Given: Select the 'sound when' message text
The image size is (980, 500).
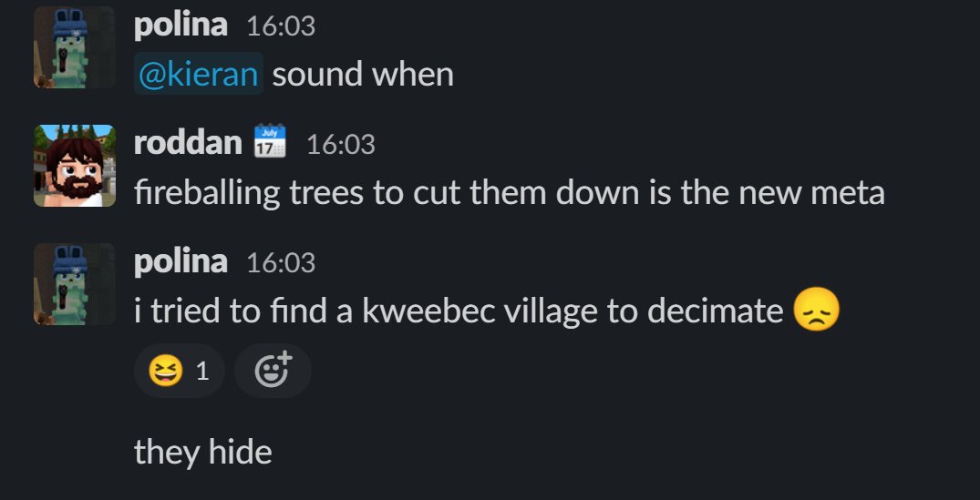Looking at the screenshot, I should pyautogui.click(x=363, y=75).
